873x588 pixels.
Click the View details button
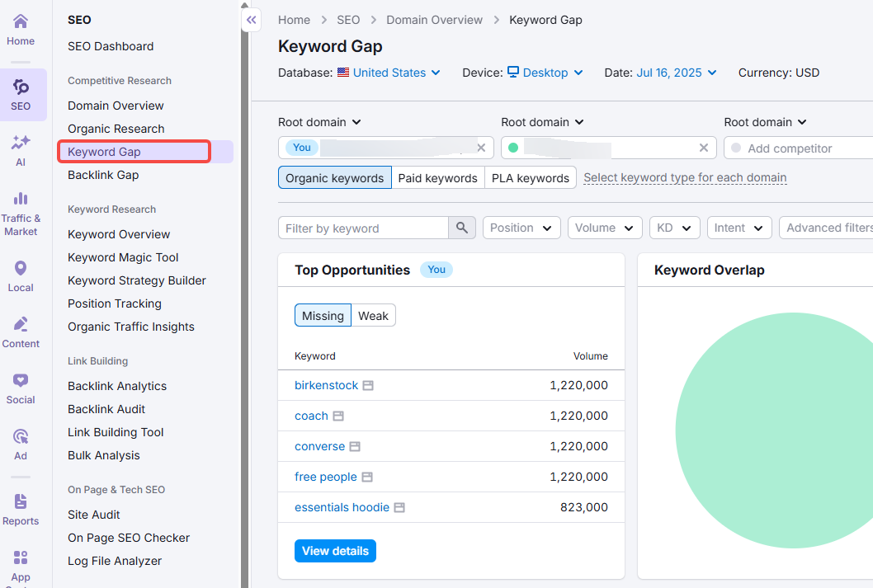335,550
